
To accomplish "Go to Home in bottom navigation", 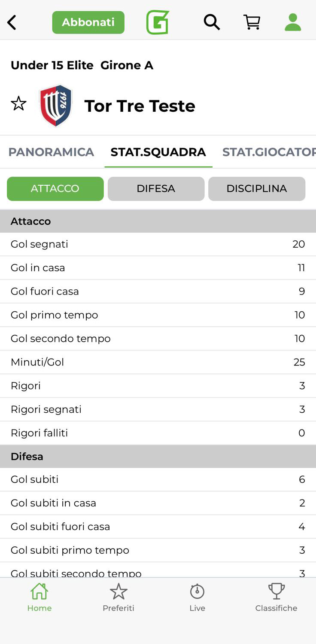I will [x=39, y=597].
